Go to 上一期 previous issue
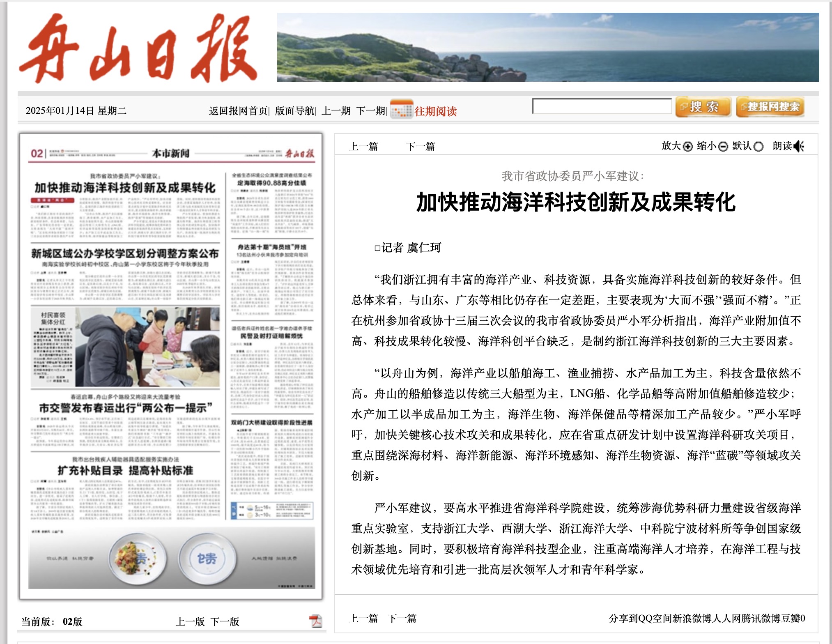 [x=336, y=111]
